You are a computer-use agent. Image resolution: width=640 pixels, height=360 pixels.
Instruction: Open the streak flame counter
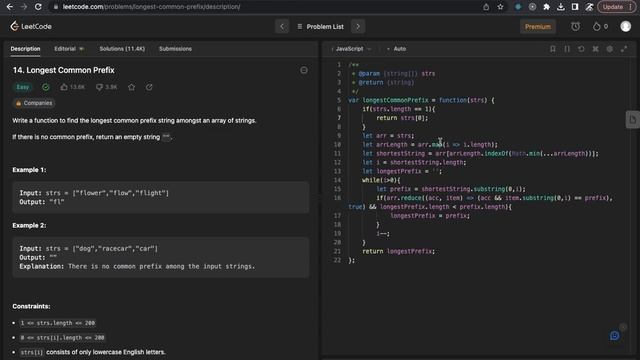(600, 27)
